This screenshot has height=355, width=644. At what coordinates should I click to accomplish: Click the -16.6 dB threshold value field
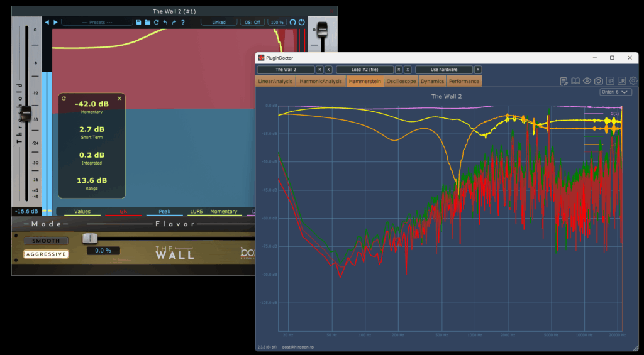pyautogui.click(x=26, y=212)
